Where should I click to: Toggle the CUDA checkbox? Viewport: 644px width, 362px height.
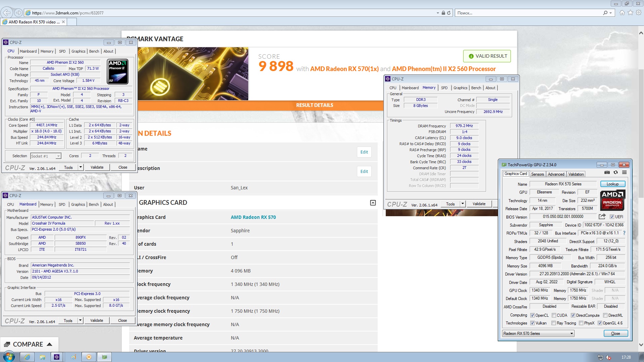(x=554, y=315)
